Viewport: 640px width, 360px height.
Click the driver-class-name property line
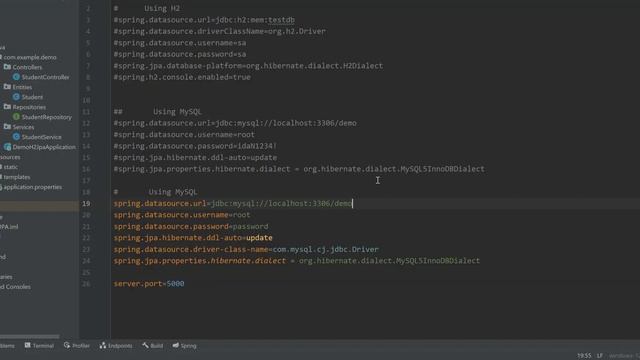pos(246,249)
